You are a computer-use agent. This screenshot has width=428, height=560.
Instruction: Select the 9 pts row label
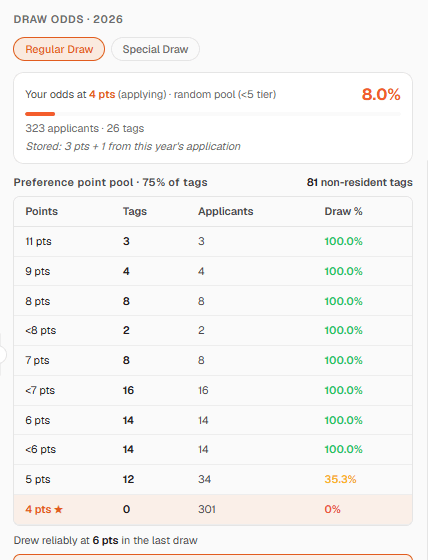(38, 271)
